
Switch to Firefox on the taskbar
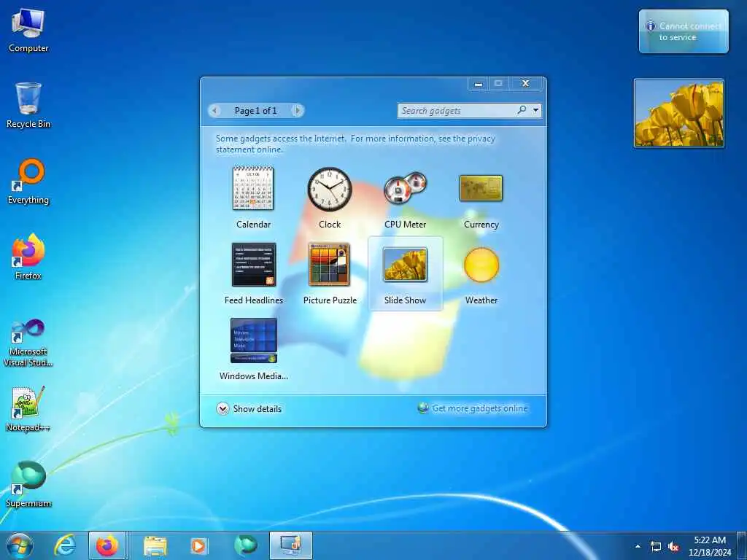point(107,545)
